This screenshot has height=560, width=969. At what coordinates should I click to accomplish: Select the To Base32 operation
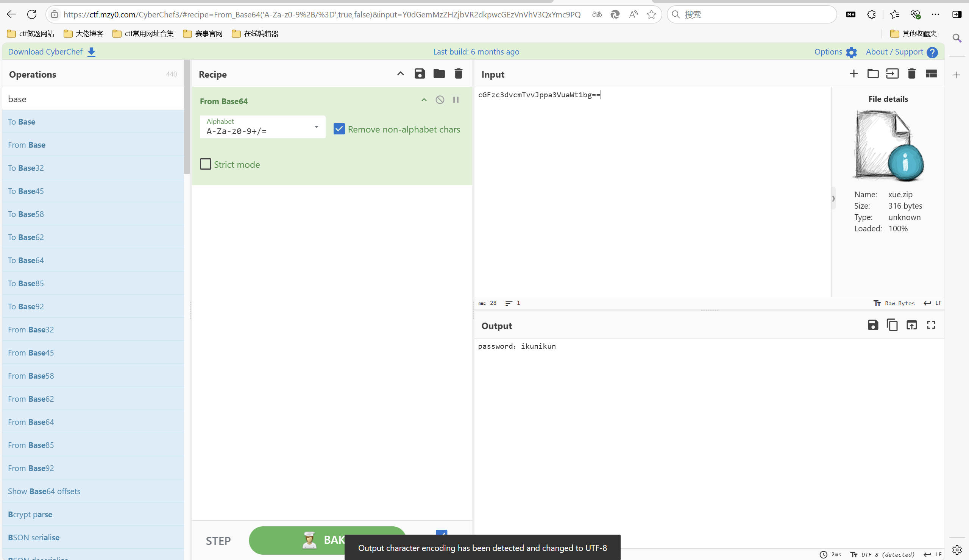point(93,168)
